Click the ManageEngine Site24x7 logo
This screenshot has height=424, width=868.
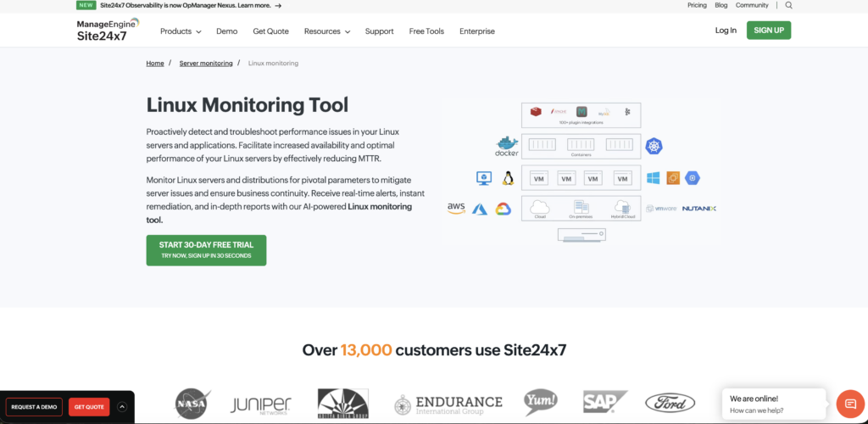[x=108, y=31]
